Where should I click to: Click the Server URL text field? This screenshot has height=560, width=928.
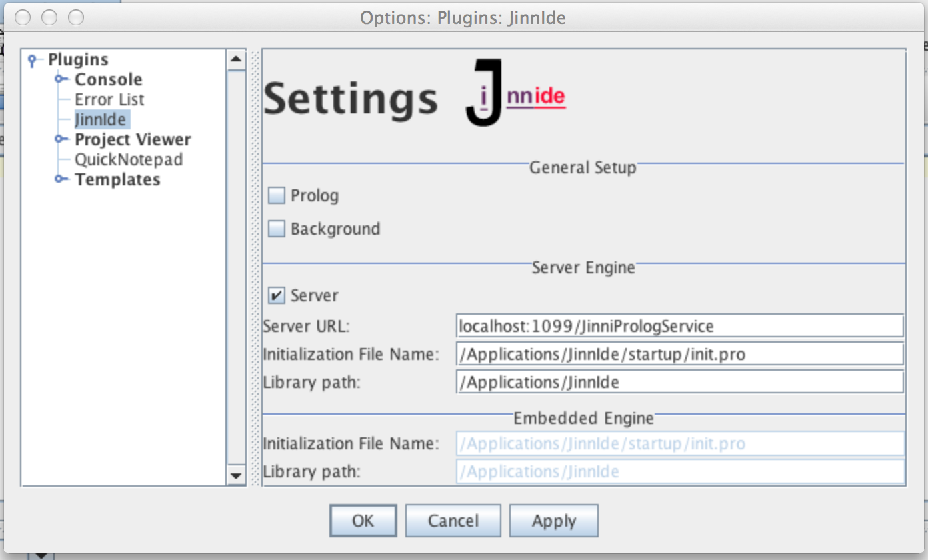coord(679,326)
